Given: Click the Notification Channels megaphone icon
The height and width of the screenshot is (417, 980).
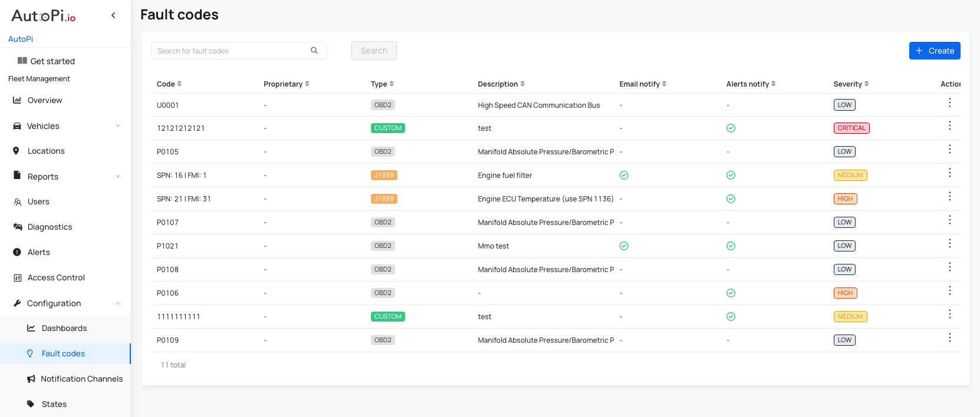Looking at the screenshot, I should point(31,379).
